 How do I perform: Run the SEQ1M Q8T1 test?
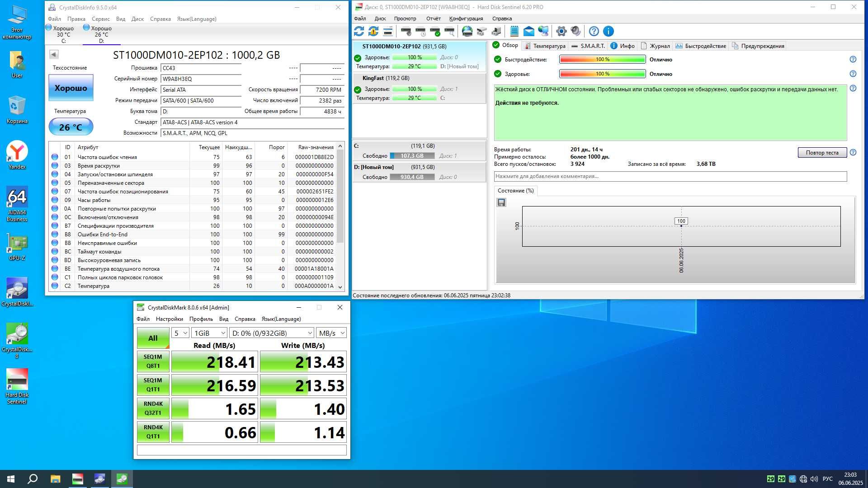click(x=153, y=361)
